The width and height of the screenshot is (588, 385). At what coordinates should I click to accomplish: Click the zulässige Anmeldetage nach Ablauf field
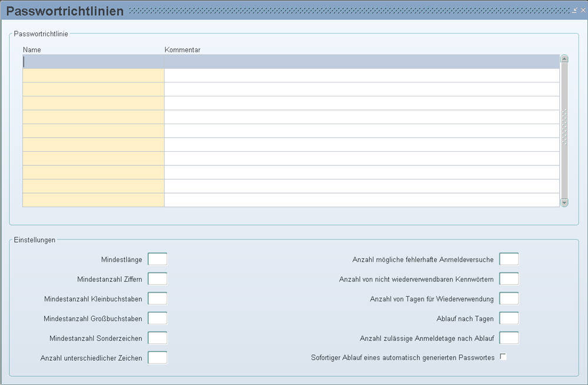click(509, 338)
